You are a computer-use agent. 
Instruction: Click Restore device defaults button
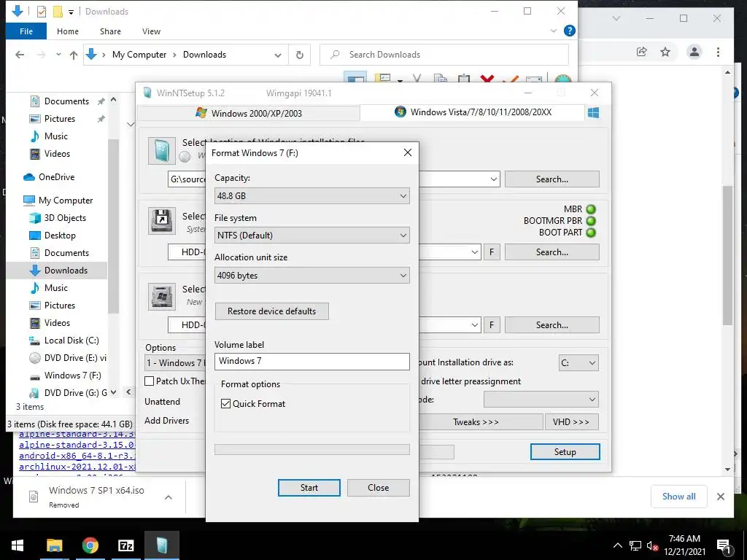271,311
